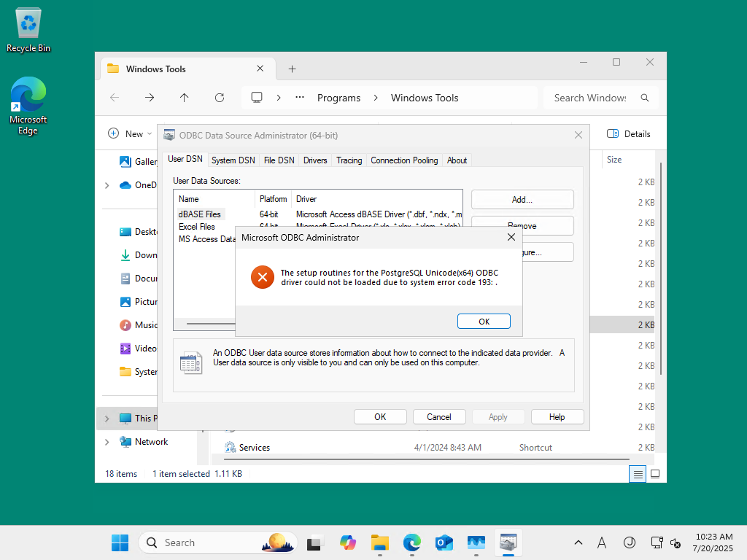Switch to the File DSN tab
The image size is (747, 560).
[x=279, y=160]
